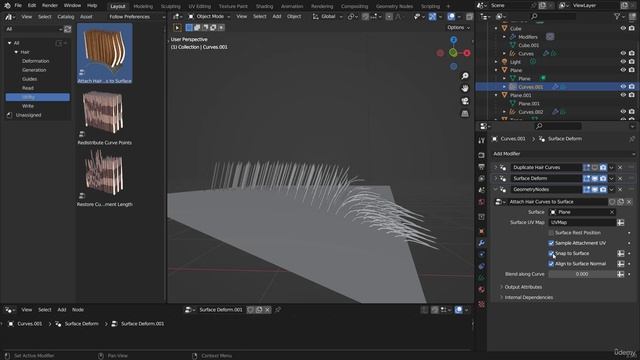This screenshot has width=640, height=360.
Task: Toggle render visibility of Surface Deform modifier
Action: click(603, 178)
